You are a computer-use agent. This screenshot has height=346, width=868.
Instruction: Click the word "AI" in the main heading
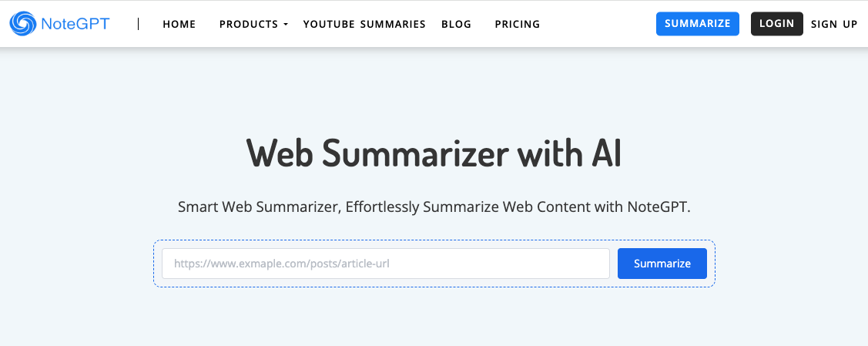click(x=606, y=153)
